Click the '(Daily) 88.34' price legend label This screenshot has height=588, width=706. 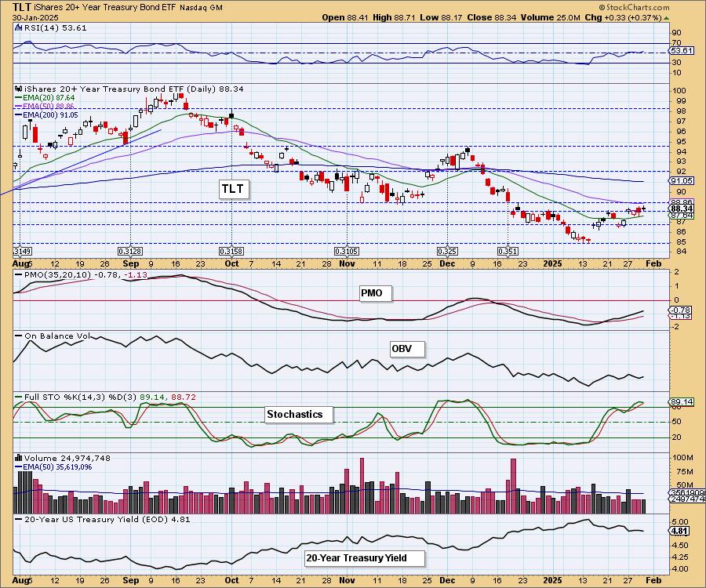215,89
